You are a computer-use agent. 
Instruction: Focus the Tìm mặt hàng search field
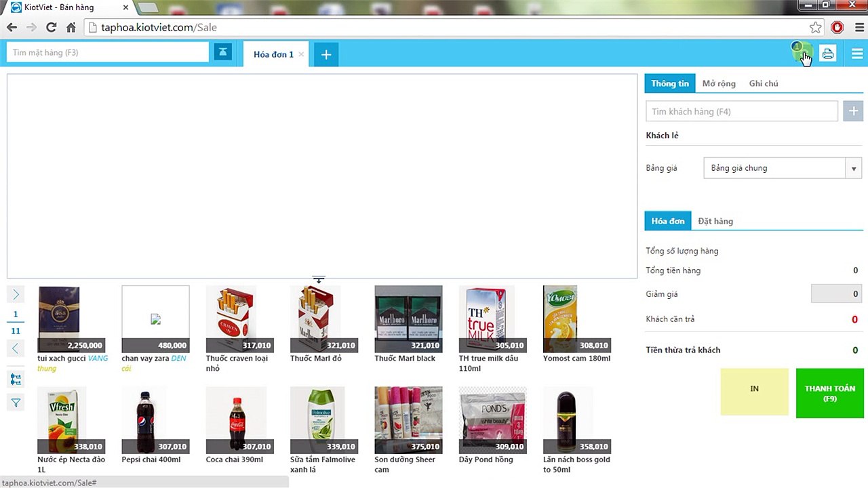[x=108, y=52]
